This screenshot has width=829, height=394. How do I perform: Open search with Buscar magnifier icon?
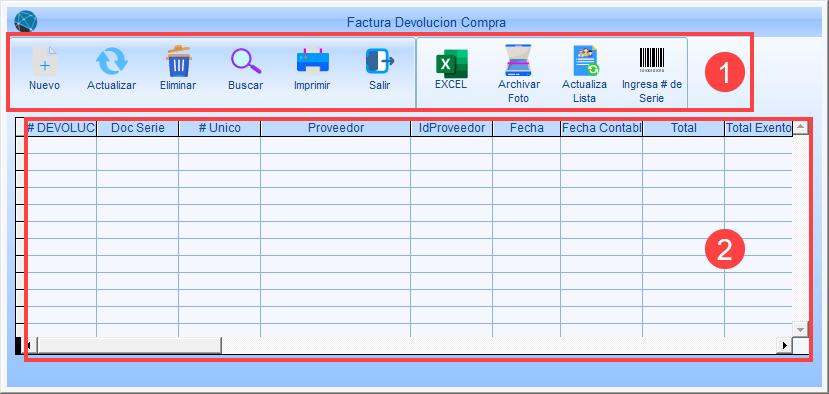pos(246,61)
